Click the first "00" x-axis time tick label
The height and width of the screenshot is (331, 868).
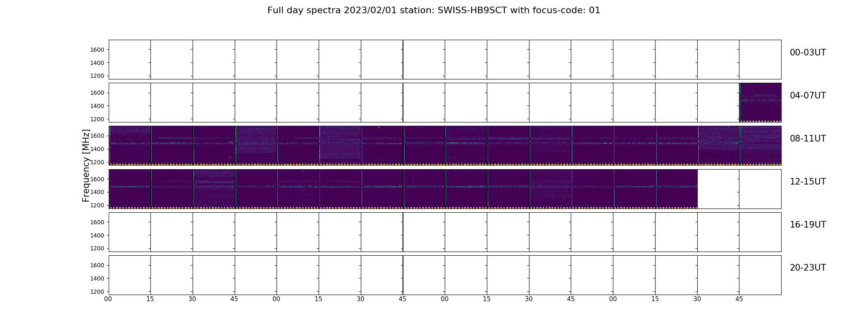click(108, 299)
